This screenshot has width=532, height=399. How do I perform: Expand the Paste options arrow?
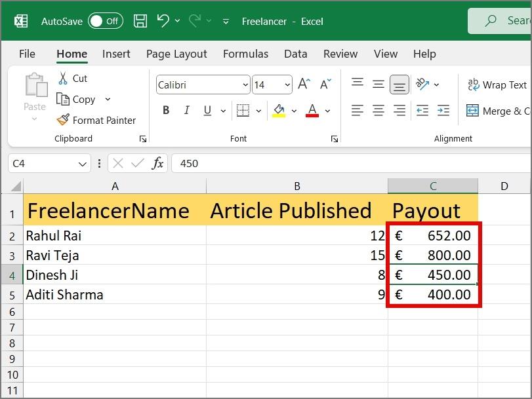point(34,119)
